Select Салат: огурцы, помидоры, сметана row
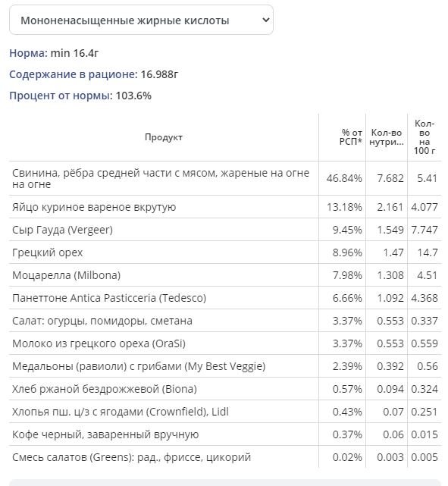 pos(225,321)
